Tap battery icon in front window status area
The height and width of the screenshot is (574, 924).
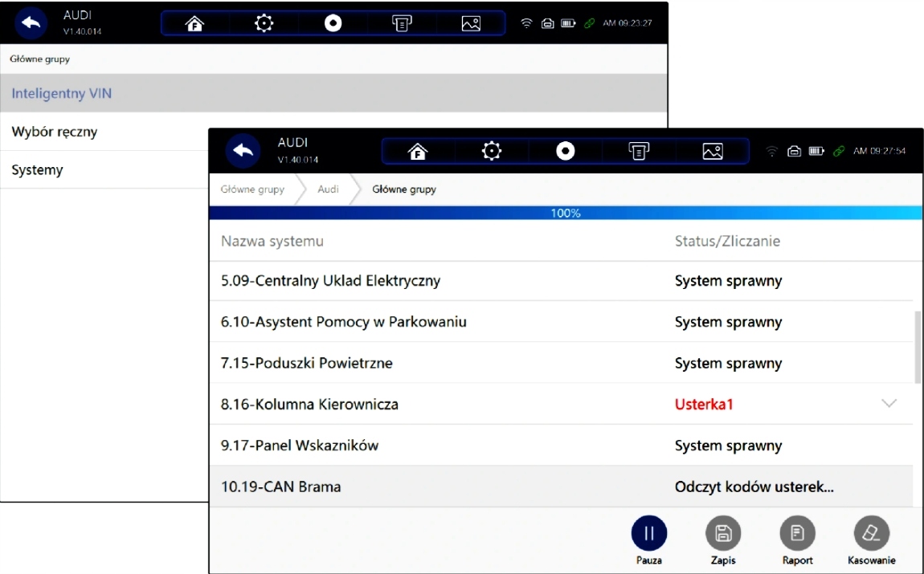(816, 151)
